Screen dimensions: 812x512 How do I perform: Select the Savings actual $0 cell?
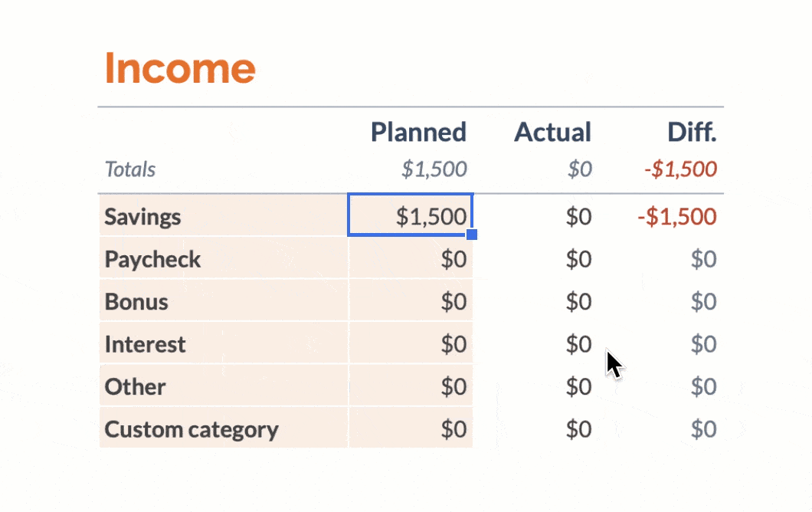(x=578, y=216)
